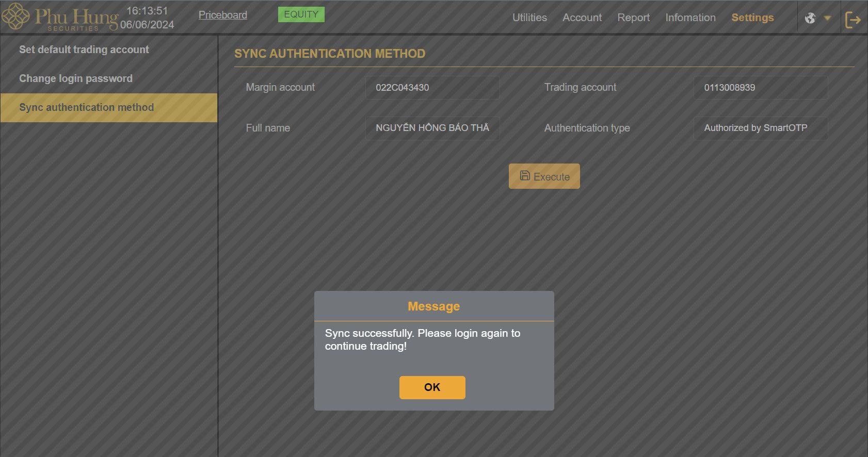Open the Priceboard link
The image size is (868, 457).
coord(222,15)
